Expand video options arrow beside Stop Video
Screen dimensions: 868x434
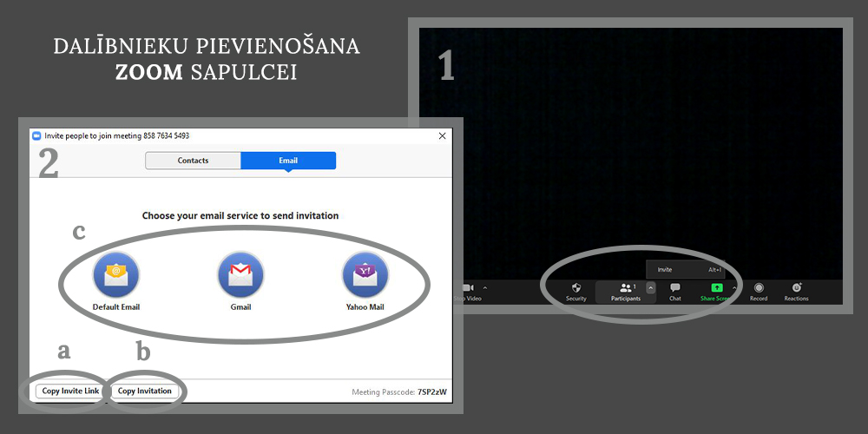click(485, 288)
